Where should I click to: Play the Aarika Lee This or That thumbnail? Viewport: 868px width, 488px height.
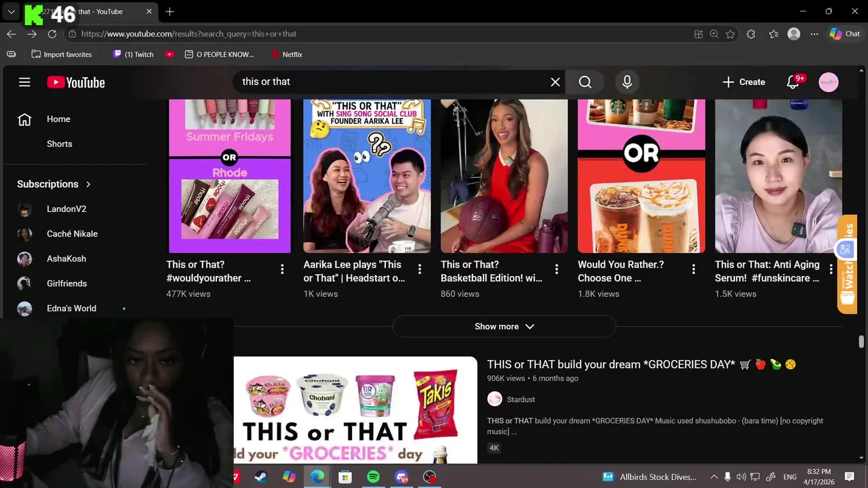tap(367, 176)
